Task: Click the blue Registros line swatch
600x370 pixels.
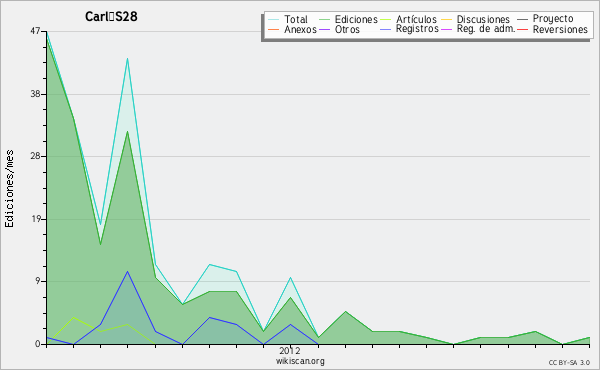Action: [385, 29]
